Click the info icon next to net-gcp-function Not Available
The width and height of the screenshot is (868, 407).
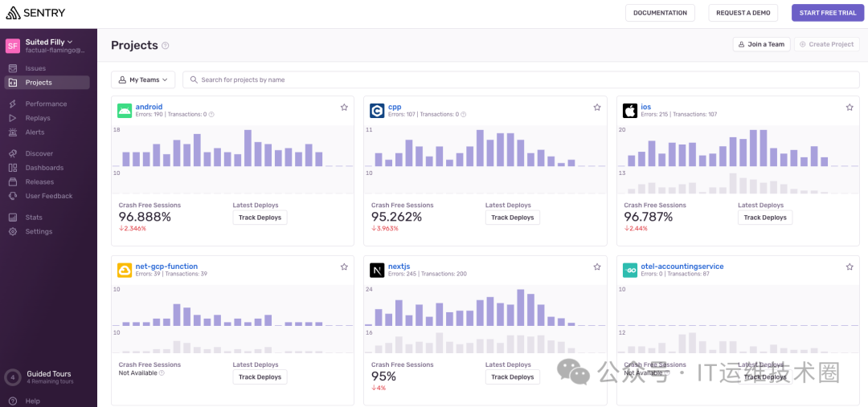[x=162, y=373]
